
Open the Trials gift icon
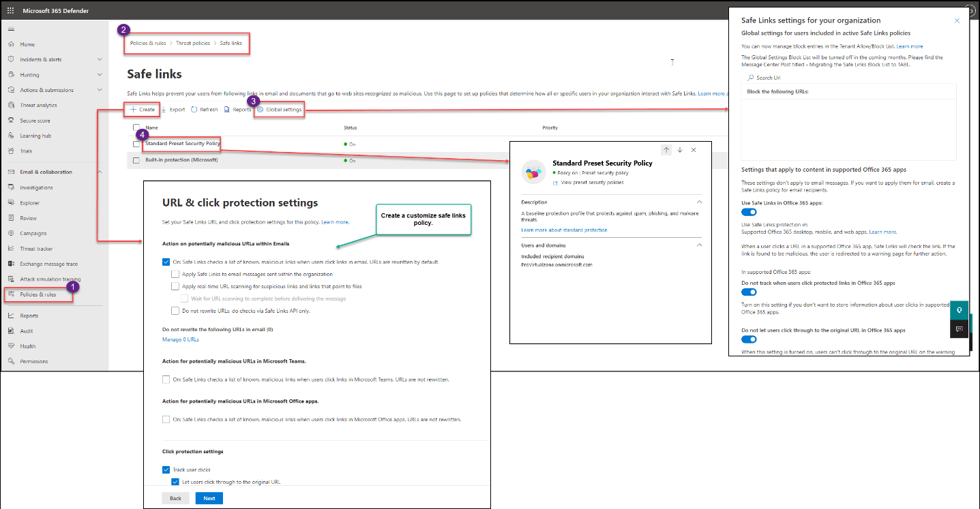pyautogui.click(x=11, y=151)
